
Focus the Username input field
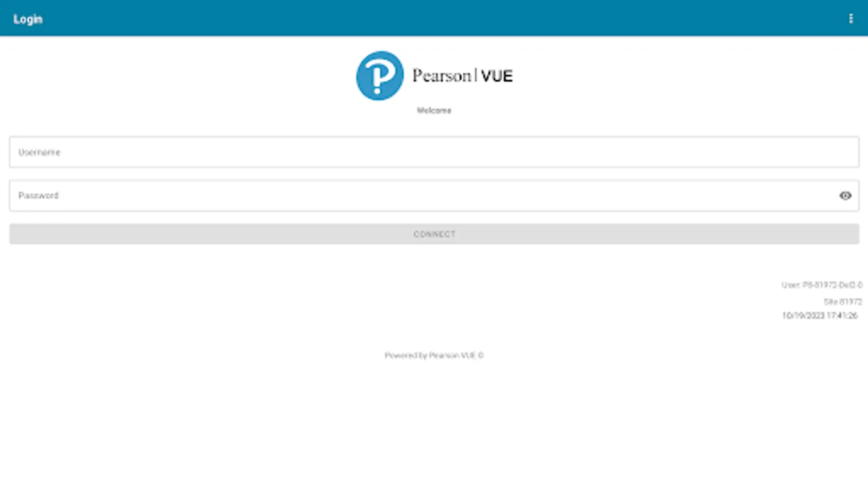pyautogui.click(x=434, y=152)
